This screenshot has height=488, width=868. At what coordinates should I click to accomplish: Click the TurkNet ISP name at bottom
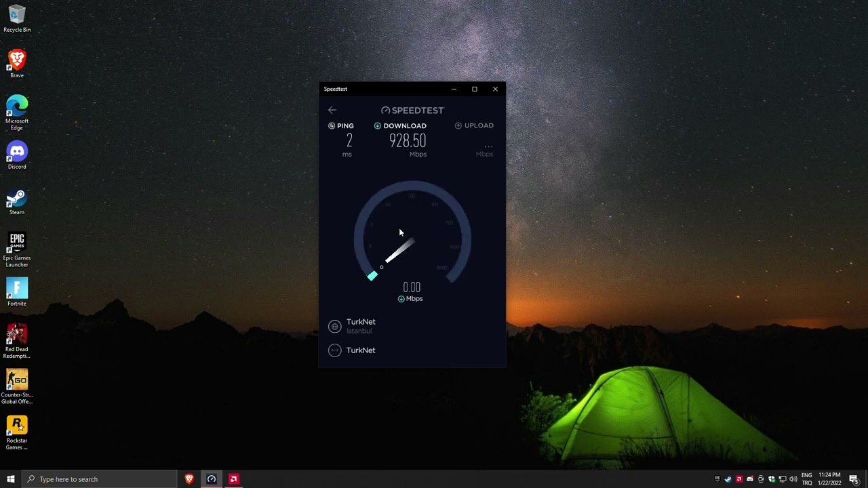[x=361, y=350]
